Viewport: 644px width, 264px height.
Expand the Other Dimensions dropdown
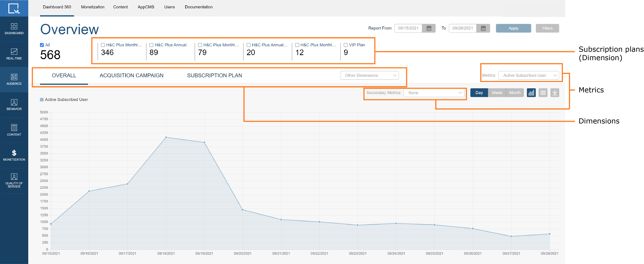[x=369, y=76]
